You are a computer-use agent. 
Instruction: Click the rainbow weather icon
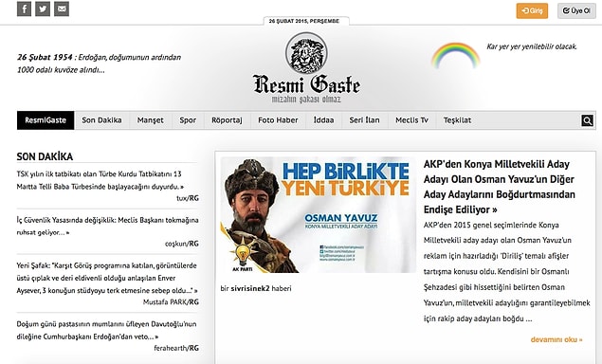click(x=455, y=55)
